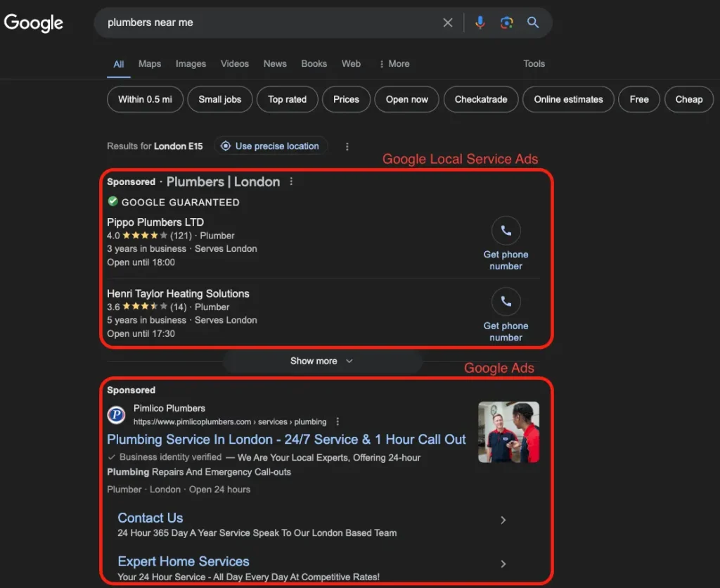The image size is (720, 588).
Task: Clear the search box text
Action: [448, 23]
